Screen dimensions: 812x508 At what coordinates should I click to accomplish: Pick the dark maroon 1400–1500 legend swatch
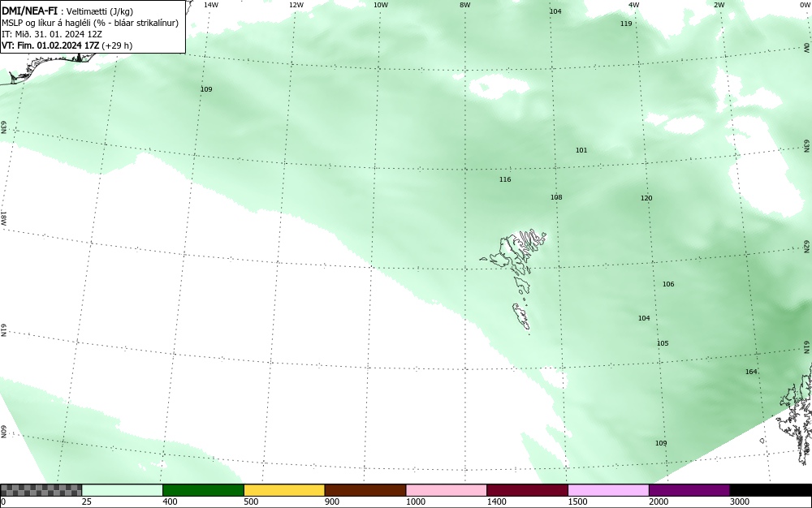click(527, 490)
